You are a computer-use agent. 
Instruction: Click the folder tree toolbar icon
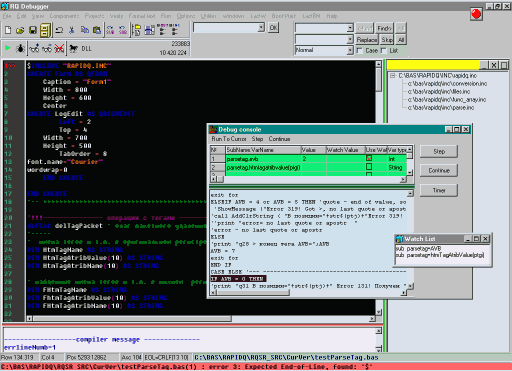(136, 30)
